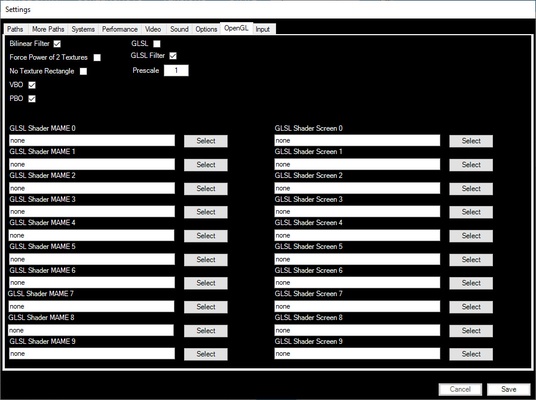The height and width of the screenshot is (400, 536).
Task: Check the No Texture Rectangle box
Action: (83, 71)
